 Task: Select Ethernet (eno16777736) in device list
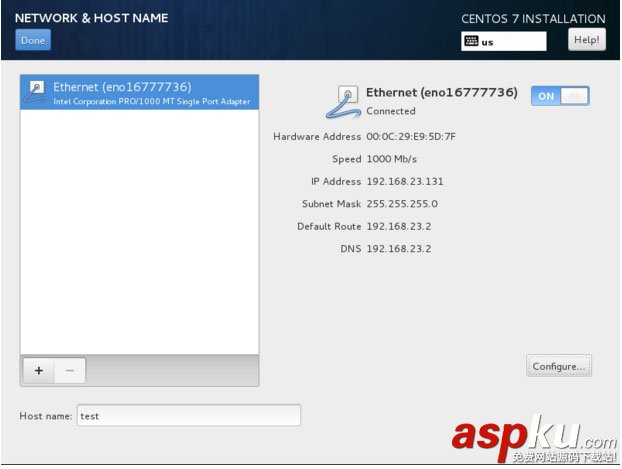139,92
